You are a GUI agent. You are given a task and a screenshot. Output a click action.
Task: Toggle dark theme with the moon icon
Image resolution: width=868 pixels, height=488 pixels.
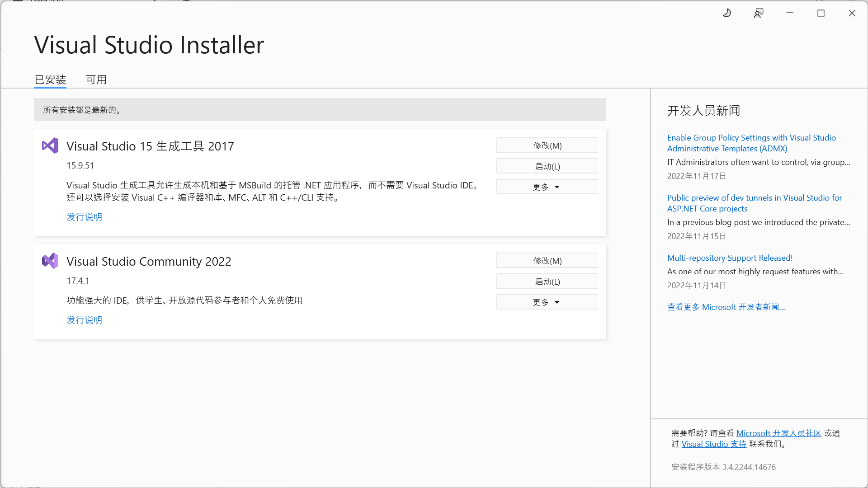tap(727, 13)
